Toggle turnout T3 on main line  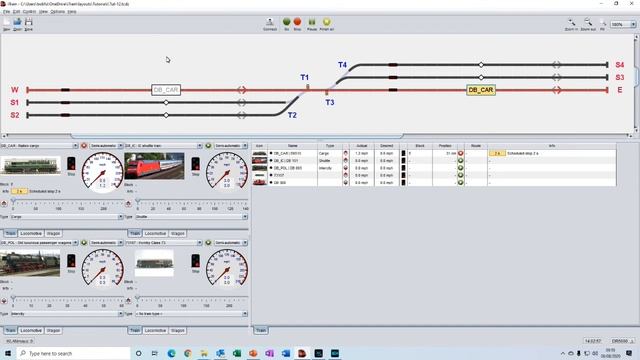coord(327,92)
